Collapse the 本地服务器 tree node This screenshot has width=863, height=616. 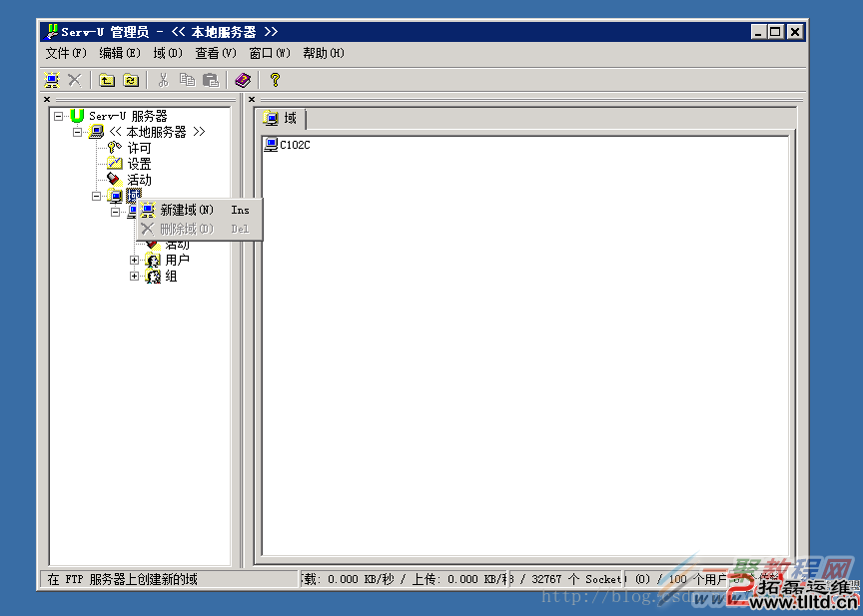(78, 132)
